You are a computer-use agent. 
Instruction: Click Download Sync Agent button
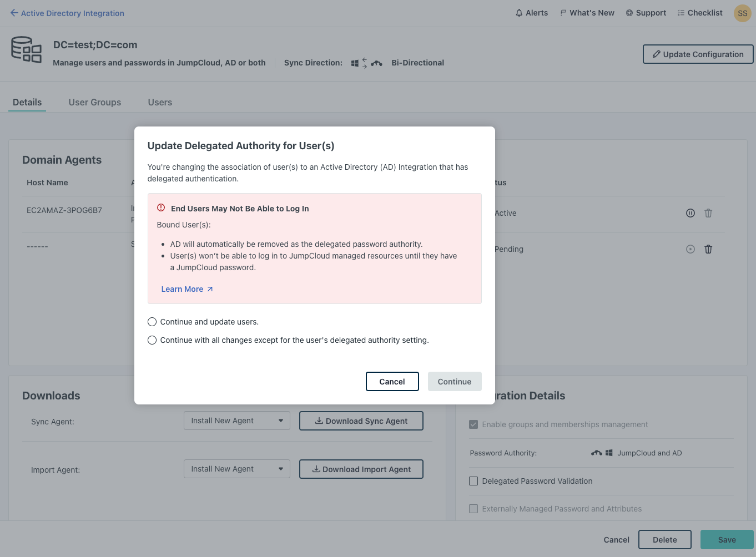[361, 421]
